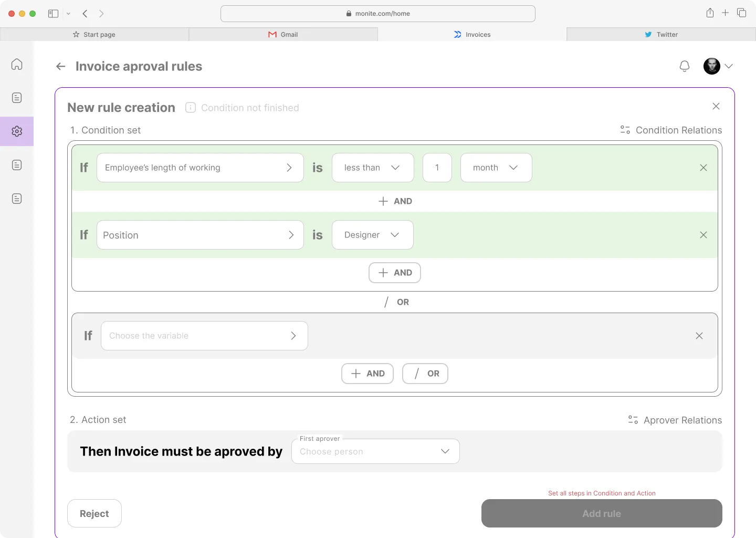Open the First aprover 'Choose person' dropdown
Screen dimensions: 756x538
(x=375, y=451)
